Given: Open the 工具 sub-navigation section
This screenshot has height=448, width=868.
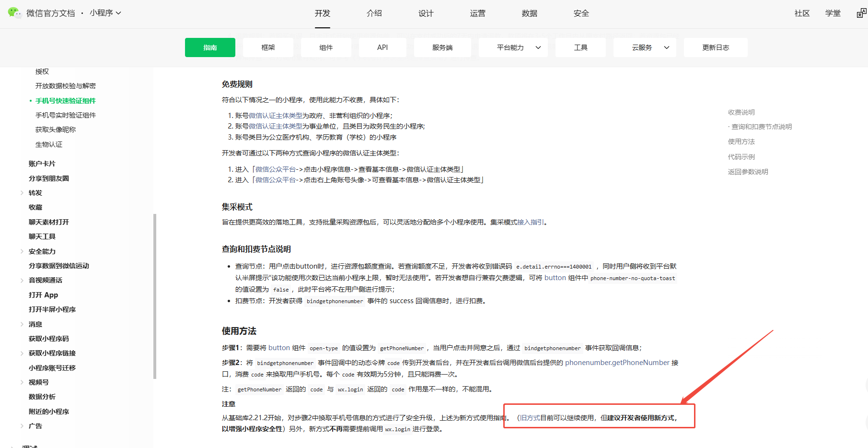Looking at the screenshot, I should coord(580,47).
